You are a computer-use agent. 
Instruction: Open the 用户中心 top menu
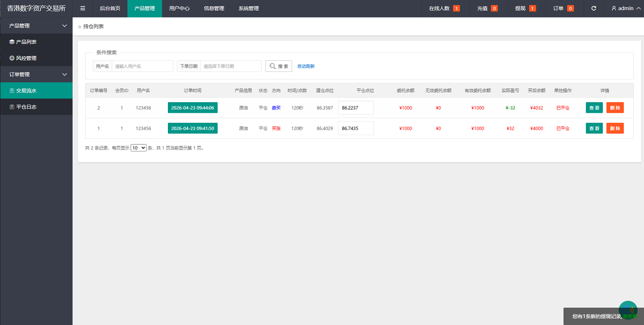tap(179, 8)
